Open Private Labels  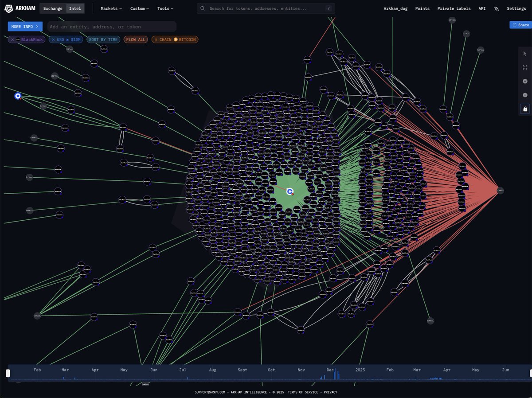click(454, 8)
